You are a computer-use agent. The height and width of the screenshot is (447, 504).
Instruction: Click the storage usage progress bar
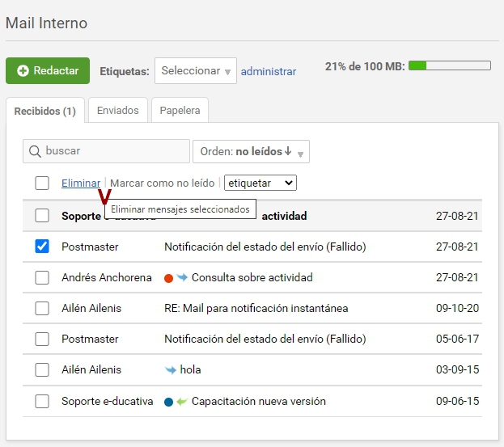450,65
